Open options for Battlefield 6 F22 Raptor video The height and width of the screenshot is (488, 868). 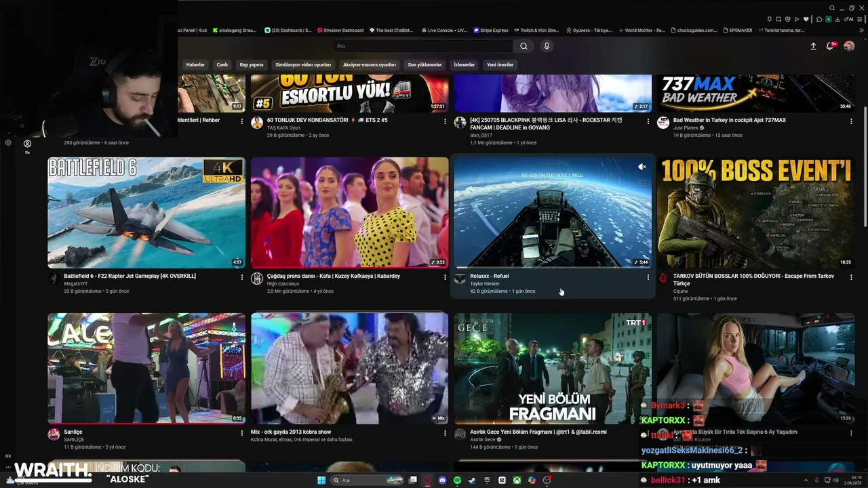tap(241, 277)
